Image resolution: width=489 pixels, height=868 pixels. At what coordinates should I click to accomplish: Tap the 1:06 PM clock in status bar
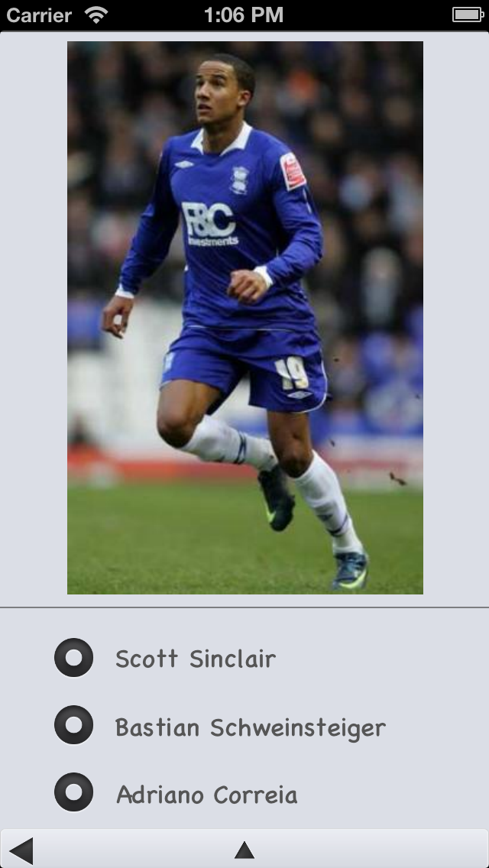(x=244, y=15)
